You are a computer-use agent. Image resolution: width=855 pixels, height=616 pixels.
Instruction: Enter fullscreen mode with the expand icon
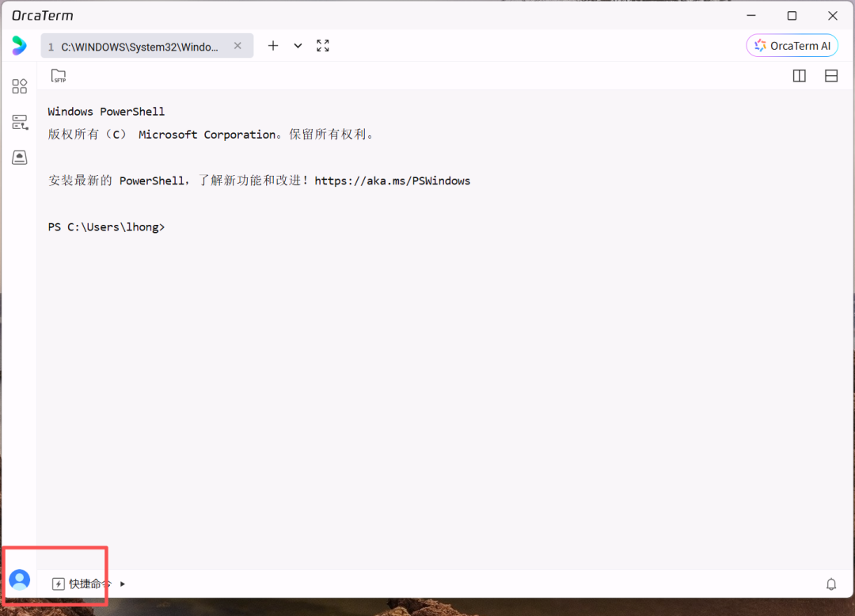(x=323, y=46)
